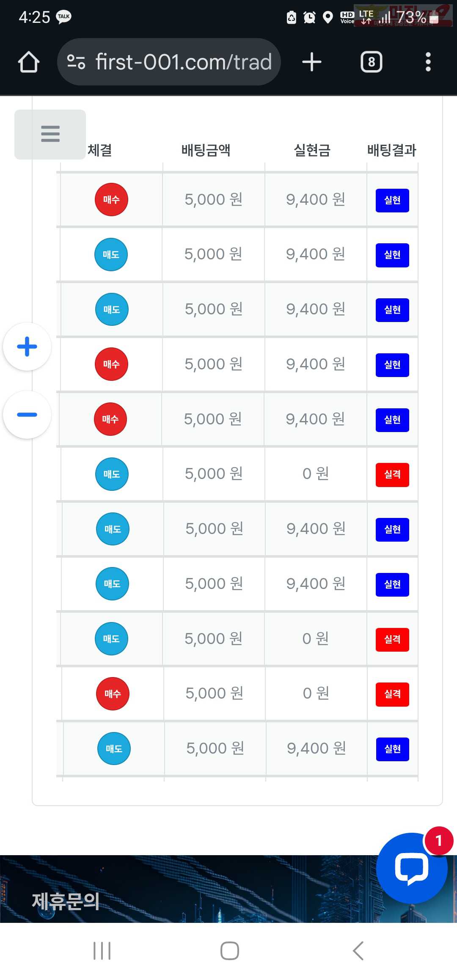The width and height of the screenshot is (457, 980).
Task: Tap the first row's red 매수 badge
Action: 111,200
